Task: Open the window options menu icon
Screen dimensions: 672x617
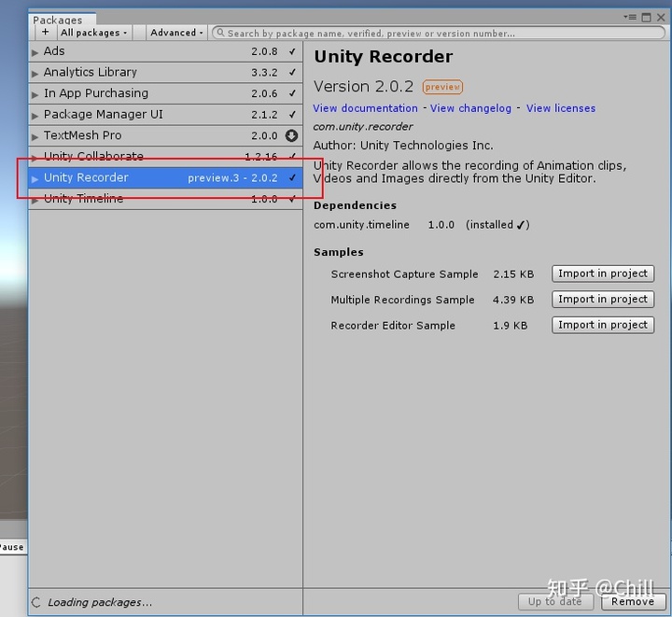Action: (630, 17)
